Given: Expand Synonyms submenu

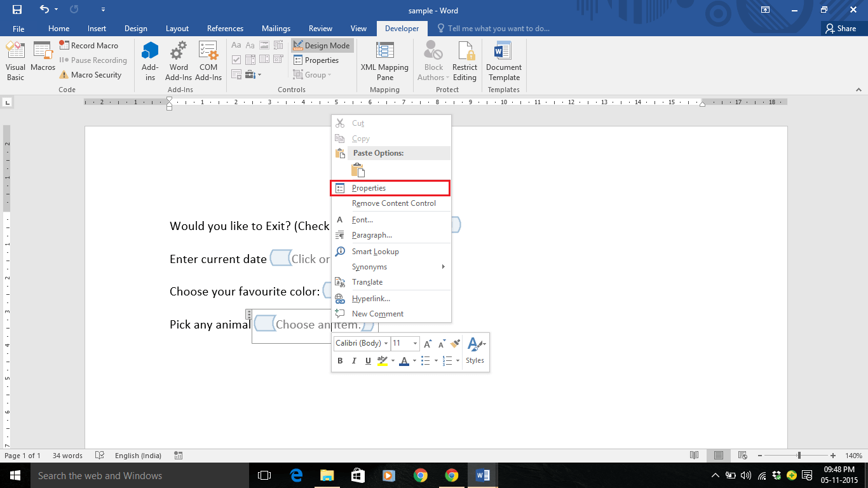Looking at the screenshot, I should pos(391,267).
